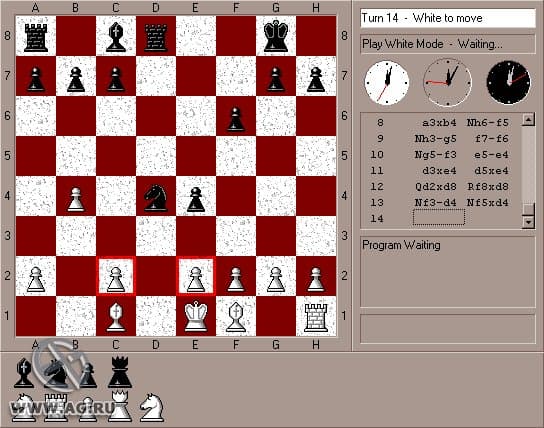Pick the white pawn on g2
544x428 pixels.
point(276,279)
